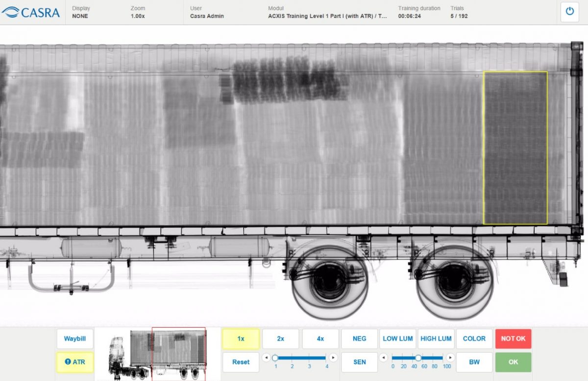Click the zoom slider left arrow
The height and width of the screenshot is (381, 588).
tap(266, 357)
